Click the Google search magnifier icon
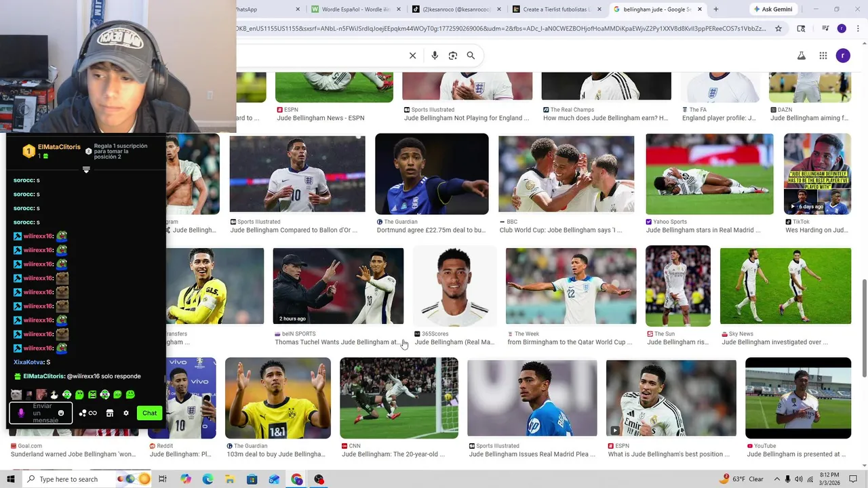868x488 pixels. coord(471,56)
